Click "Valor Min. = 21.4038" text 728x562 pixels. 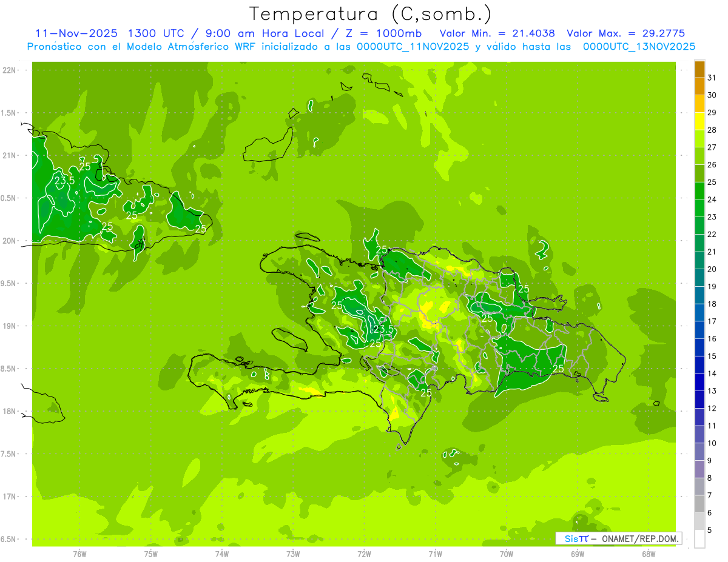[497, 33]
